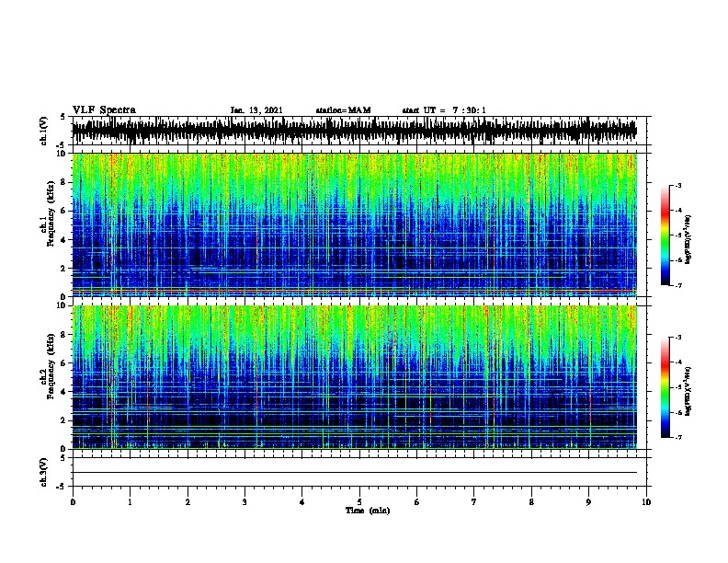Click the "3" tick on the time axis
Viewport: 728px width, 563px height.
point(245,502)
